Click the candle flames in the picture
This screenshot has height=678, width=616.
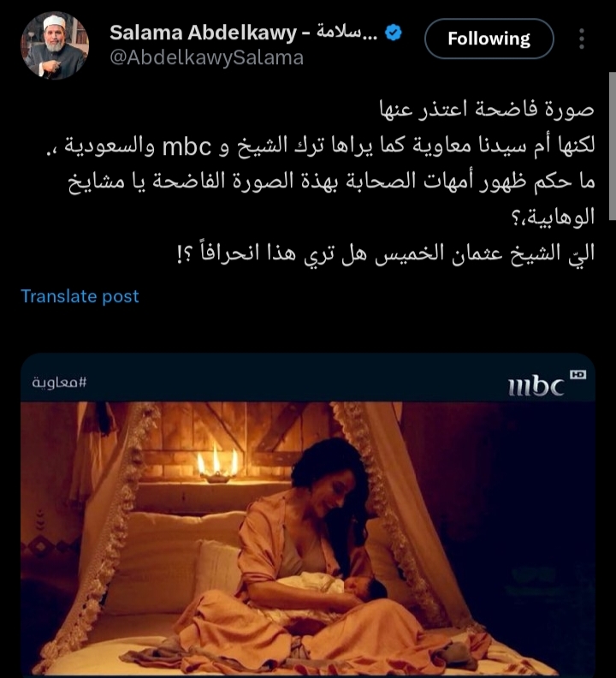point(217,463)
